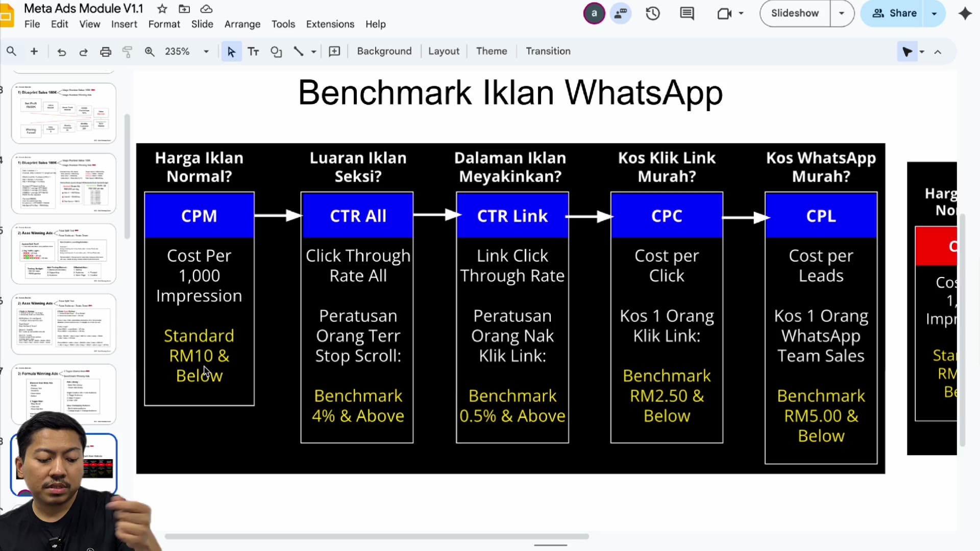Click the Theme button
The height and width of the screenshot is (551, 980).
pos(492,51)
